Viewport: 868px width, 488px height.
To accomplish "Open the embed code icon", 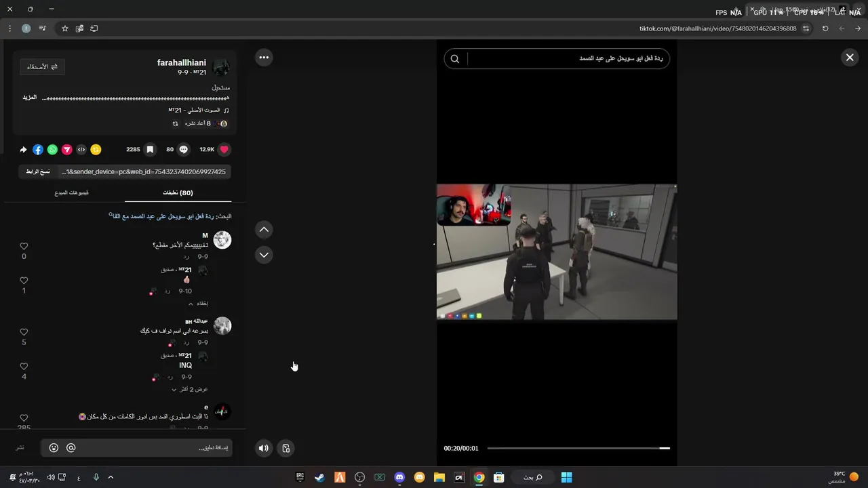I will (81, 149).
